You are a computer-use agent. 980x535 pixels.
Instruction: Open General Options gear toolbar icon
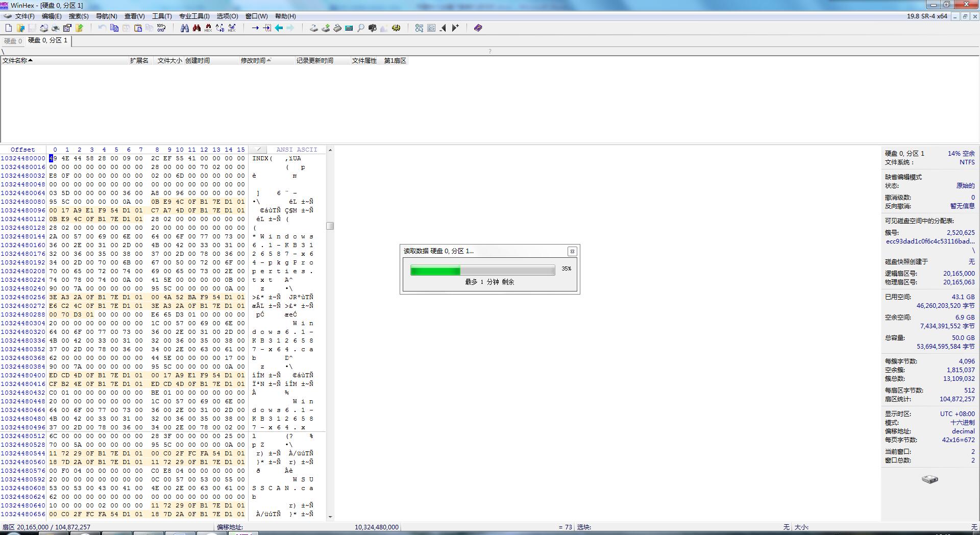(x=396, y=28)
